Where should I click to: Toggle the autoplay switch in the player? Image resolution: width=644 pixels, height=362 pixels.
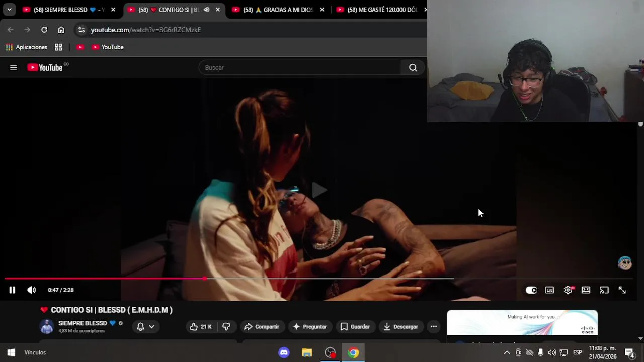pyautogui.click(x=531, y=290)
